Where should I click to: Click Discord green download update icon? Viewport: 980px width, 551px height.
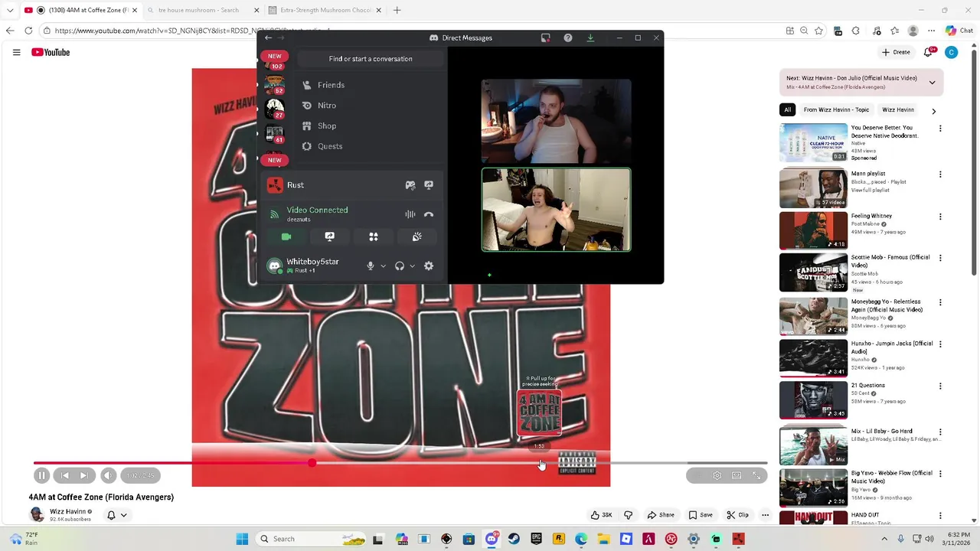(x=590, y=37)
